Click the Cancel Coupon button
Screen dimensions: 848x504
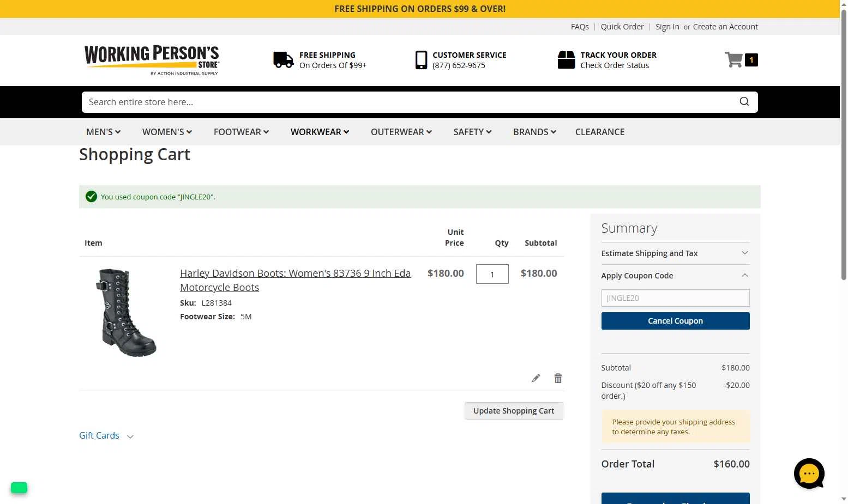point(675,321)
